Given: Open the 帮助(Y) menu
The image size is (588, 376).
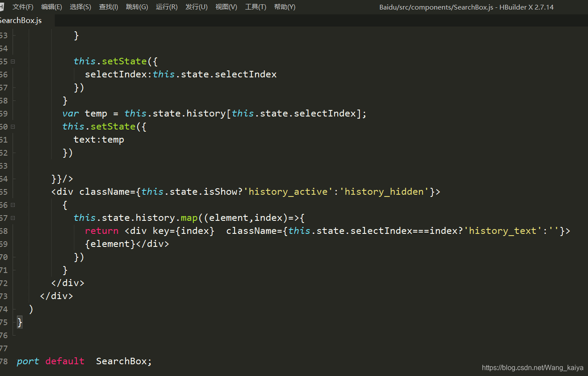Looking at the screenshot, I should (x=285, y=7).
